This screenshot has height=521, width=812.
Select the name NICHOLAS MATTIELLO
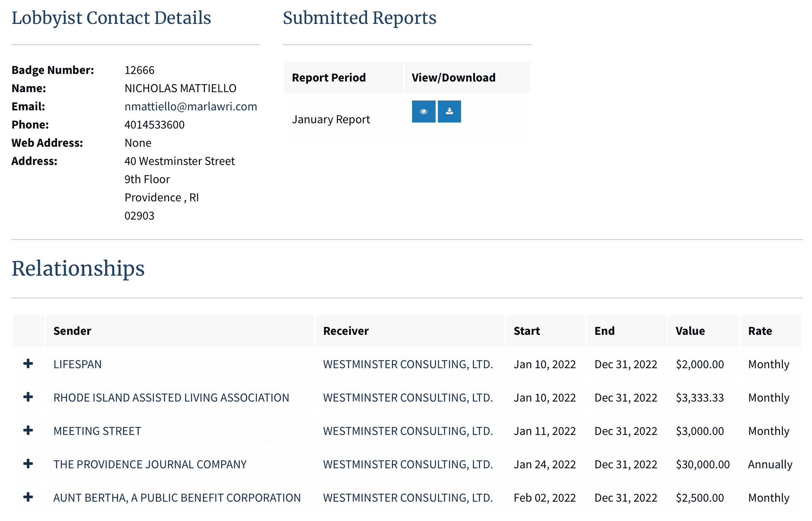point(180,88)
